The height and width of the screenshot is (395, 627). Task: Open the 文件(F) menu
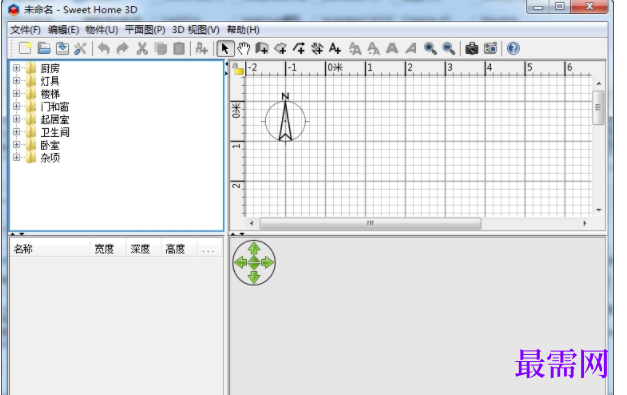25,30
